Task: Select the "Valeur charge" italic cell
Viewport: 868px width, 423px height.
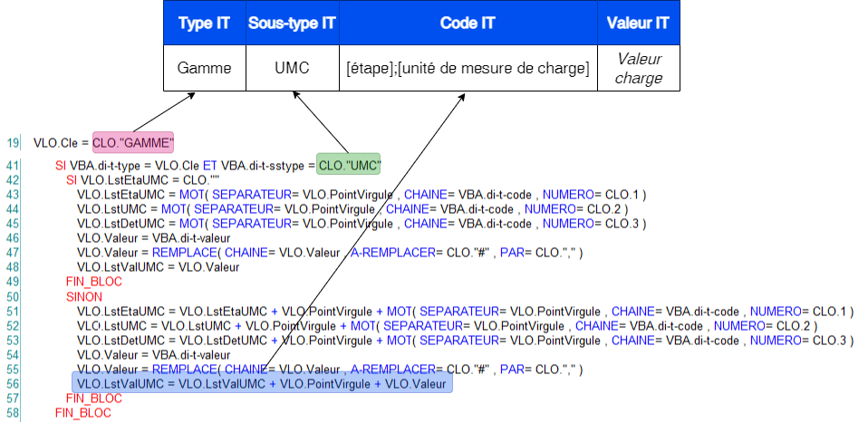Action: pyautogui.click(x=639, y=69)
